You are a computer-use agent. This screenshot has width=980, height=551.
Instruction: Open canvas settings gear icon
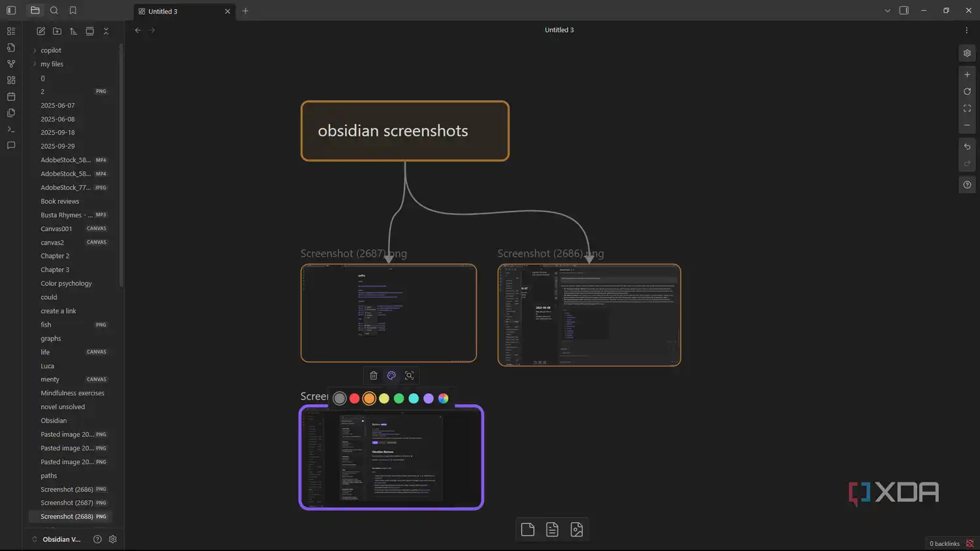pos(967,54)
